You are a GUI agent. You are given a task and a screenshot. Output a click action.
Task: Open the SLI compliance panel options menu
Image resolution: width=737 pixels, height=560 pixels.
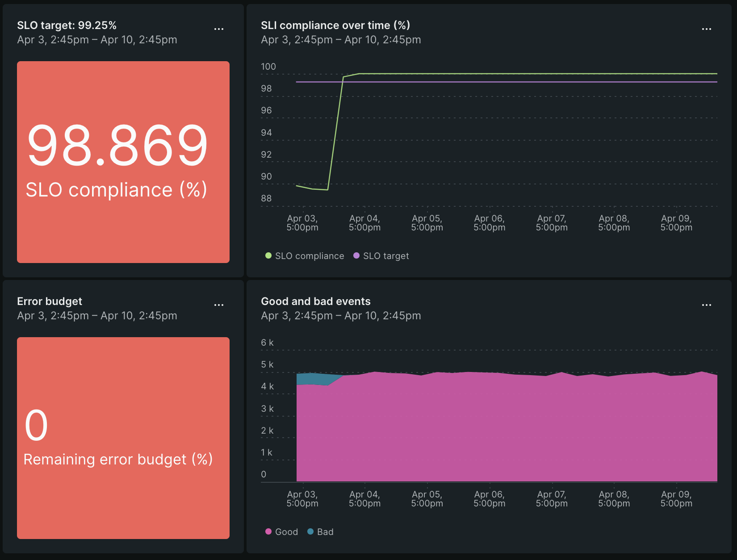point(706,29)
